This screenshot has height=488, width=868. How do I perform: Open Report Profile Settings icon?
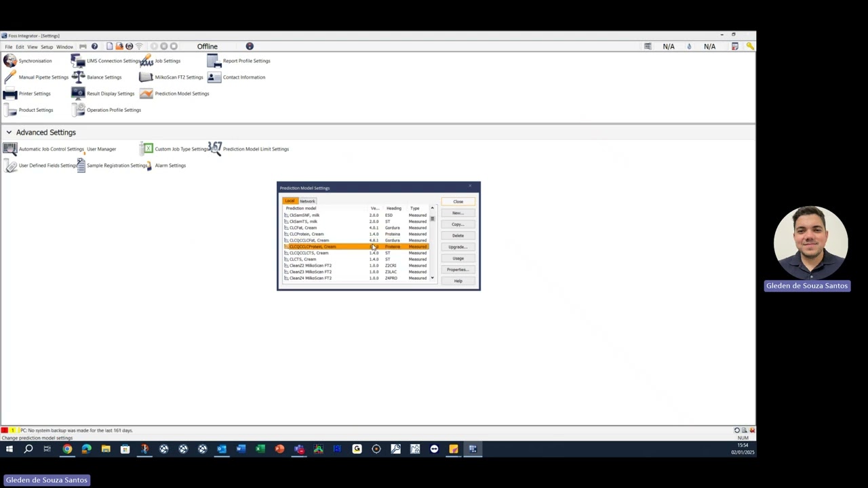point(214,61)
